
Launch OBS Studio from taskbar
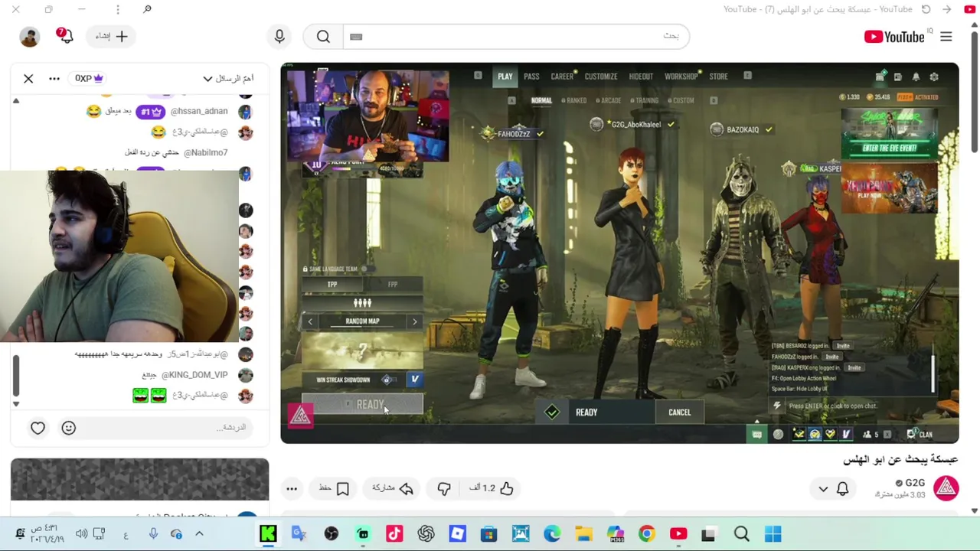coord(331,534)
